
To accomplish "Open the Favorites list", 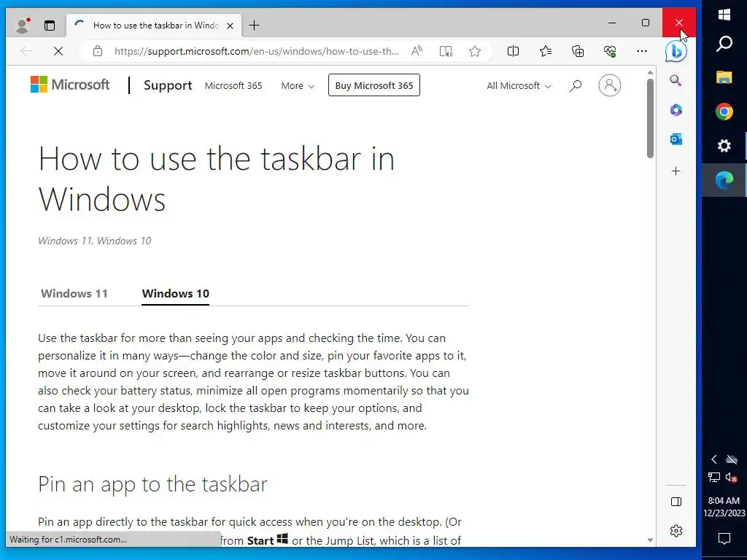I will 546,51.
